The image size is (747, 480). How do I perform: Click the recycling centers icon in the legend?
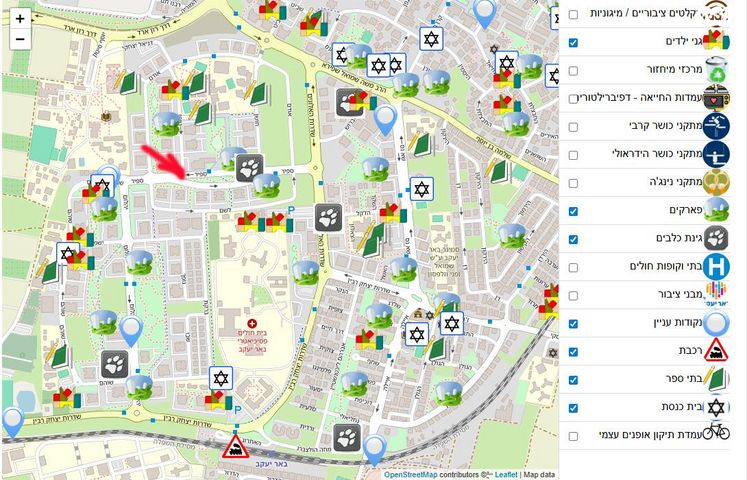tap(716, 71)
